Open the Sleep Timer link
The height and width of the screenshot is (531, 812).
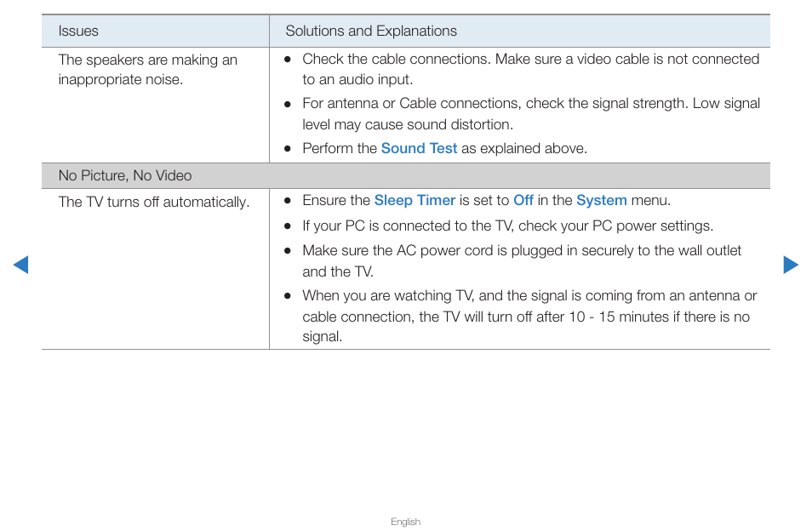[415, 200]
